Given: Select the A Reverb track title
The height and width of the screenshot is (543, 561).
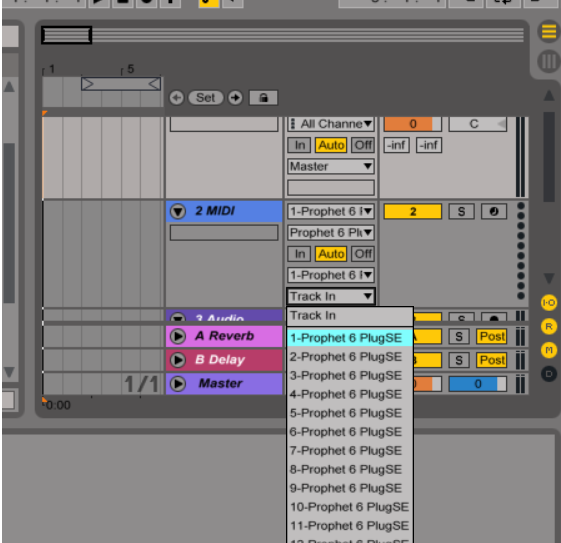Looking at the screenshot, I should 224,336.
